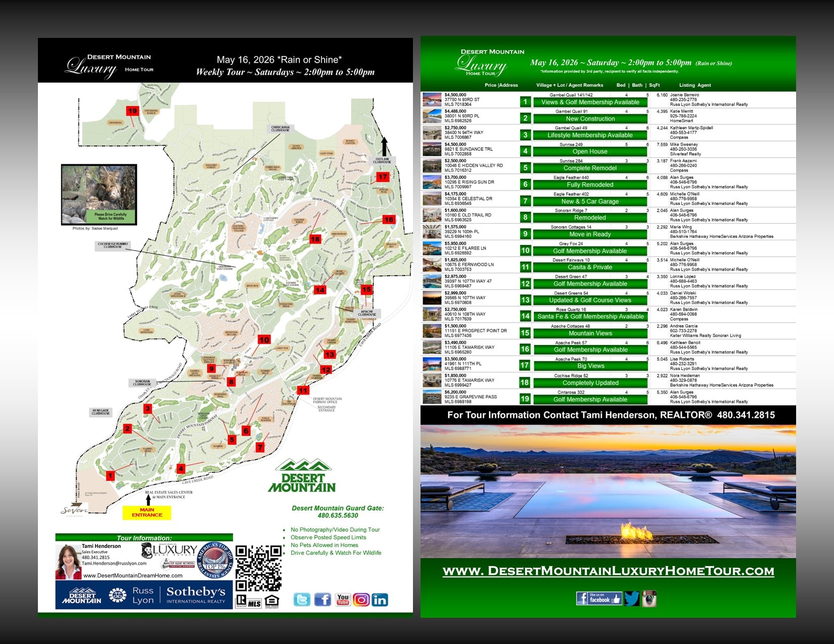Screen dimensions: 834x644
Task: Select red map marker 1 near the main entrance
Action: pyautogui.click(x=110, y=475)
